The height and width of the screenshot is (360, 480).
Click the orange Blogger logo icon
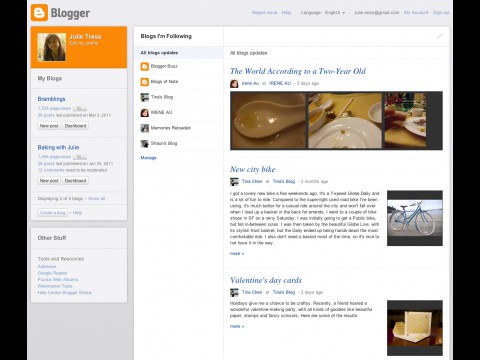[x=39, y=13]
